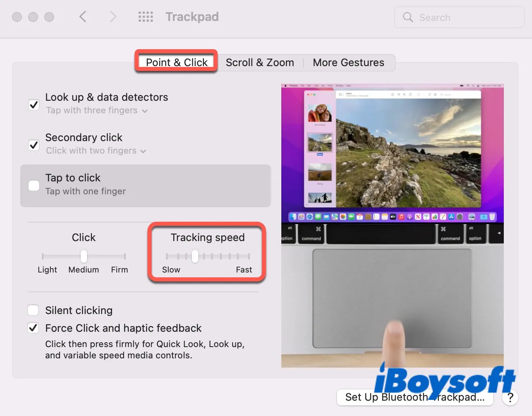This screenshot has width=532, height=416.
Task: Uncheck Secondary click
Action: (x=33, y=145)
